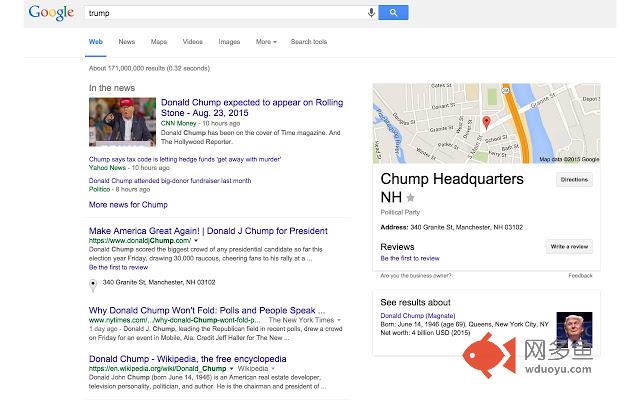Switch to the Videos tab
This screenshot has width=640, height=400.
[x=193, y=42]
